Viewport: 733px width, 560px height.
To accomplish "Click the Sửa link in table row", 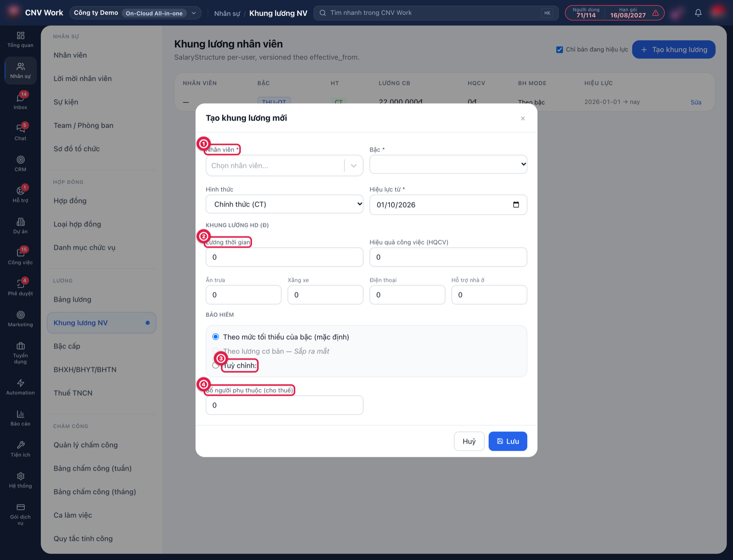I will [x=696, y=102].
